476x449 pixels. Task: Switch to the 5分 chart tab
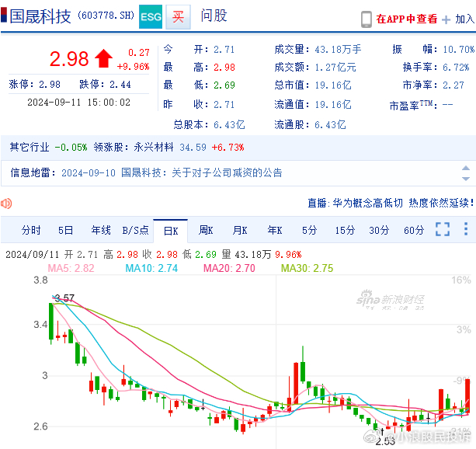pos(309,230)
